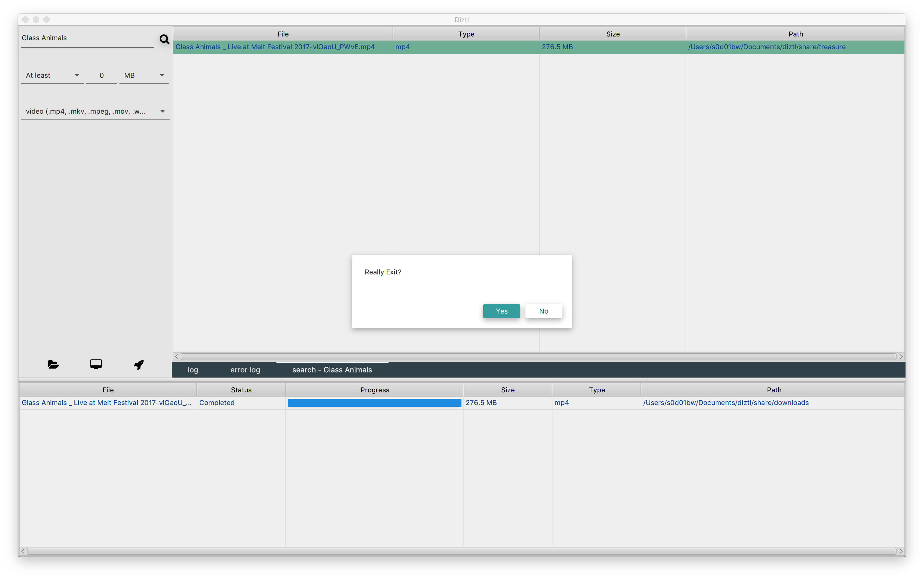
Task: Click the search magnifier icon
Action: point(164,39)
